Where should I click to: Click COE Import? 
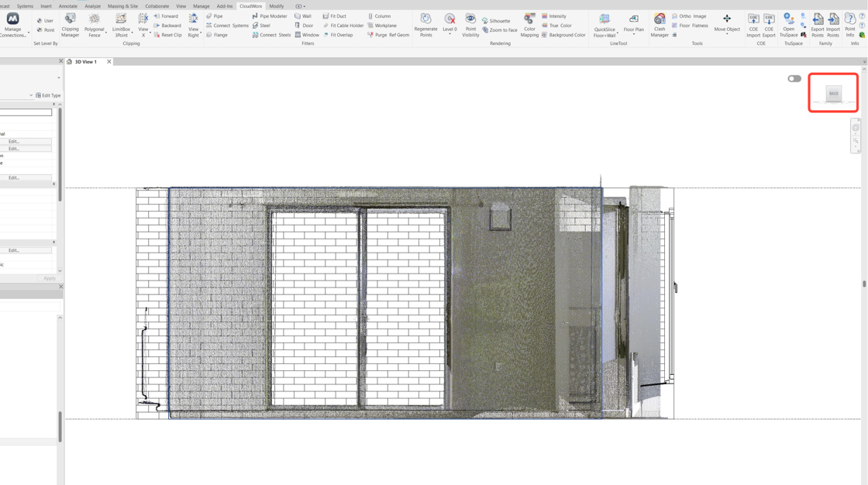[x=753, y=26]
